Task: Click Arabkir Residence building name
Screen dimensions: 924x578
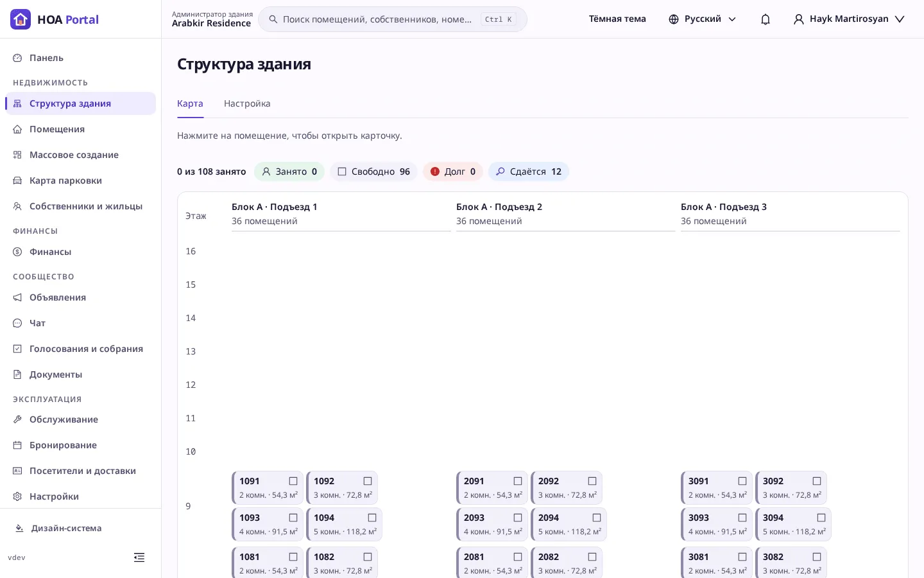Action: pos(211,24)
